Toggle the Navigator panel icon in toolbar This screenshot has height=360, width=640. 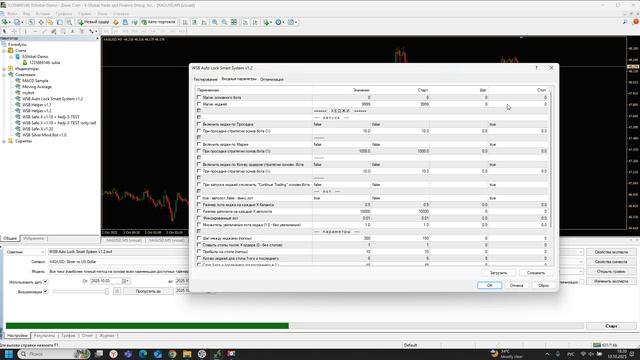tap(50, 22)
